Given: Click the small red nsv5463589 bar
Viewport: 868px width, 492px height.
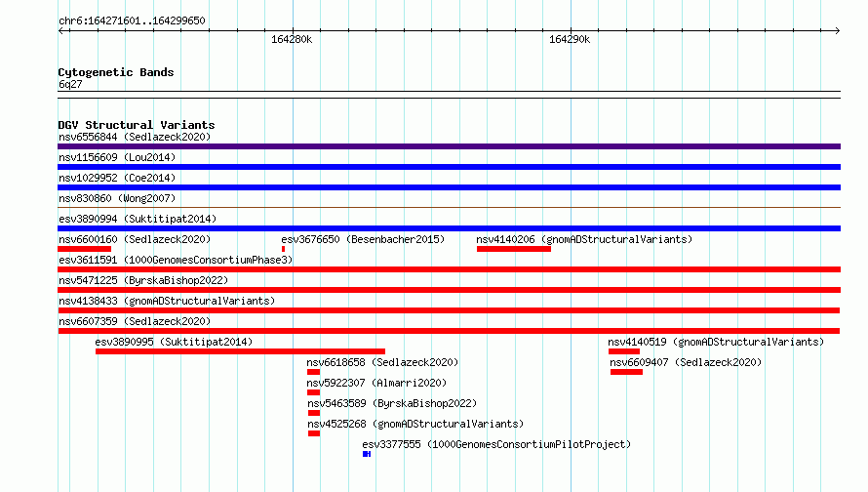Looking at the screenshot, I should (x=314, y=413).
